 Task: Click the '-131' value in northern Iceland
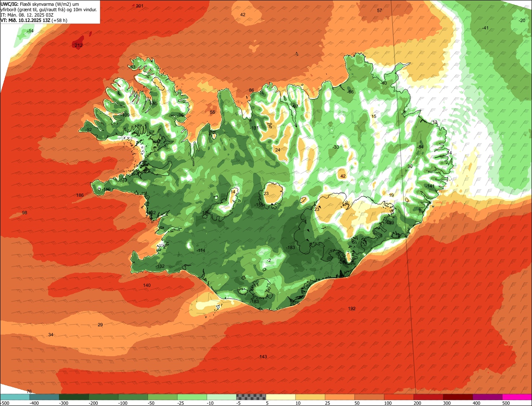[x=254, y=128]
